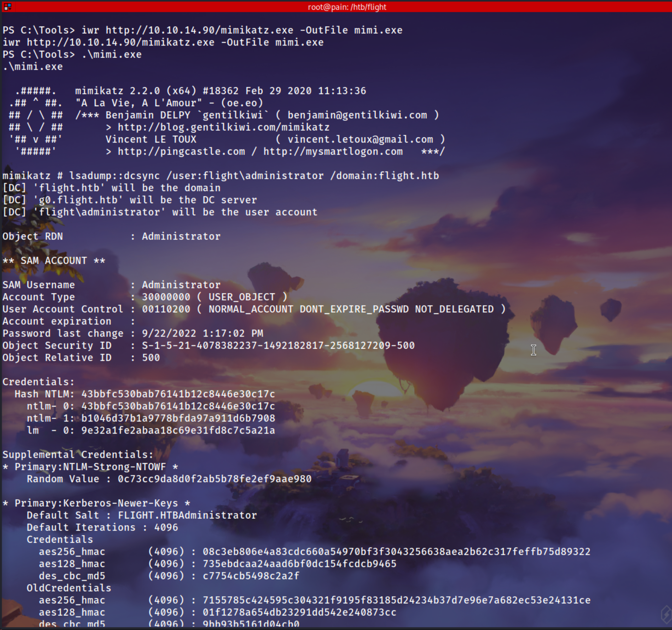Click the http://mysmartlogon.com URL
The width and height of the screenshot is (672, 630).
333,152
